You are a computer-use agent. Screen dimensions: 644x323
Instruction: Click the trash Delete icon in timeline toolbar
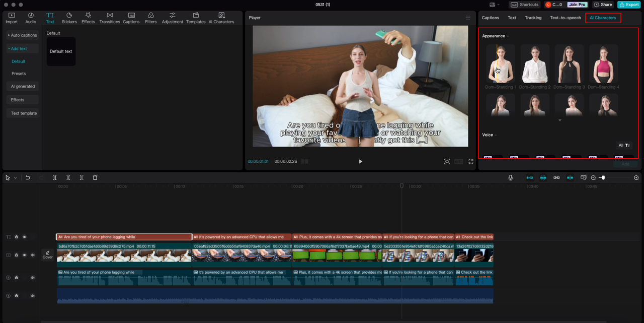click(95, 178)
